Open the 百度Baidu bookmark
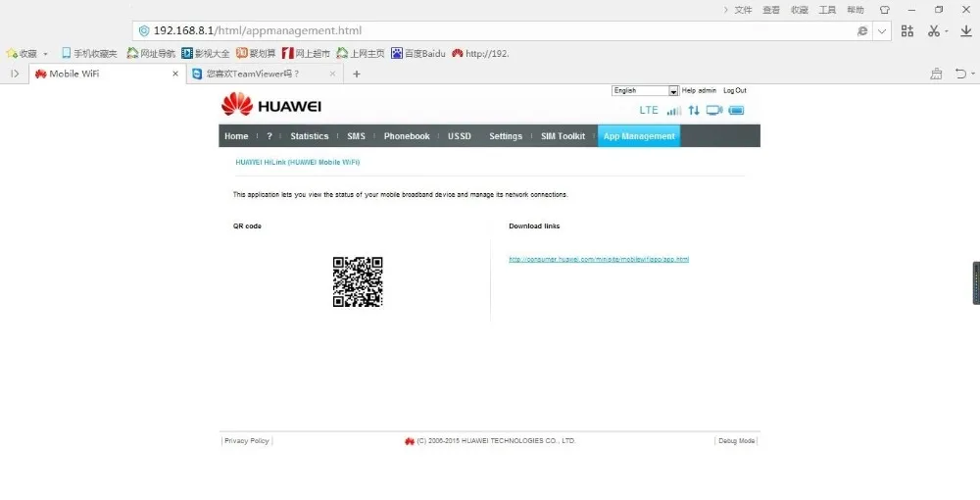Image resolution: width=980 pixels, height=500 pixels. tap(418, 54)
